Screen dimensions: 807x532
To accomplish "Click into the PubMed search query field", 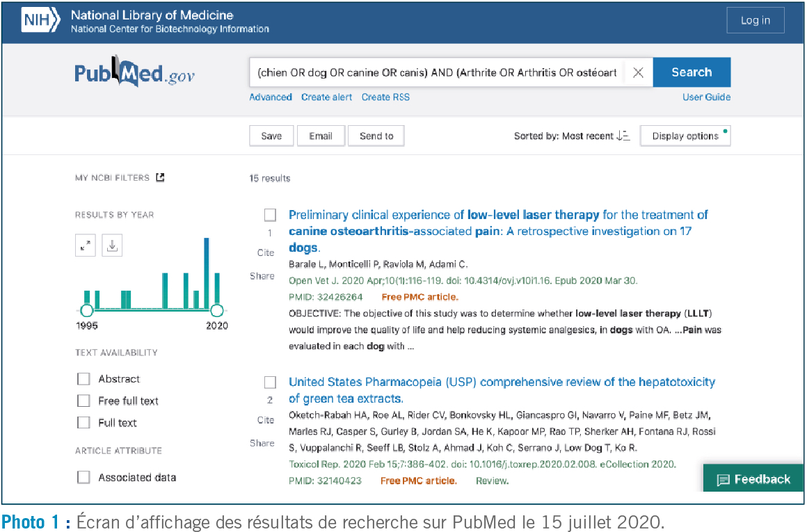I will click(x=436, y=72).
